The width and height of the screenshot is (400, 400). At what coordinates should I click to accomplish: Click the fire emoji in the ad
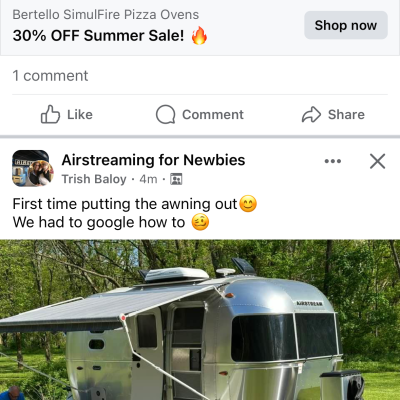point(199,35)
